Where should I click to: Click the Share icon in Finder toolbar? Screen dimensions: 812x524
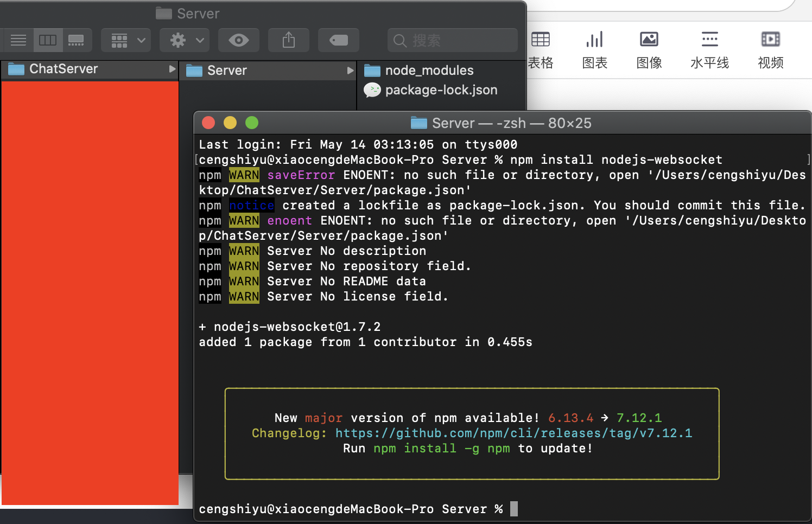(288, 40)
